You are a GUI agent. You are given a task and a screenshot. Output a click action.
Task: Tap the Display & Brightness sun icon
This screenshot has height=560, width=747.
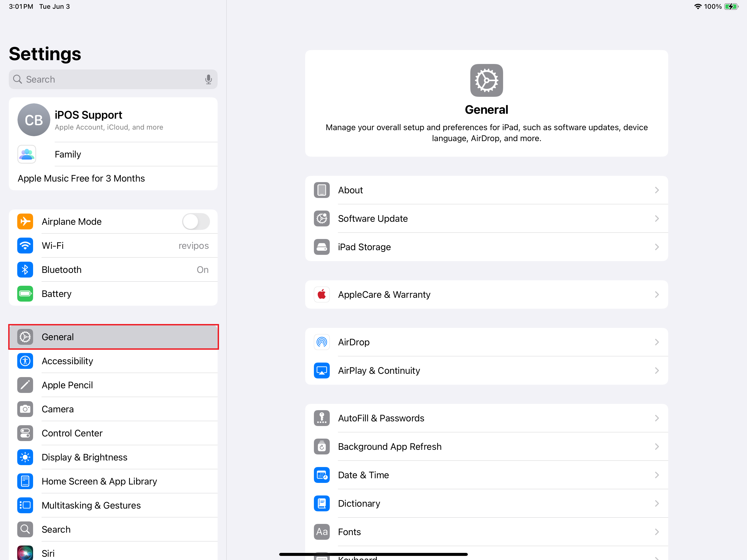(x=25, y=457)
